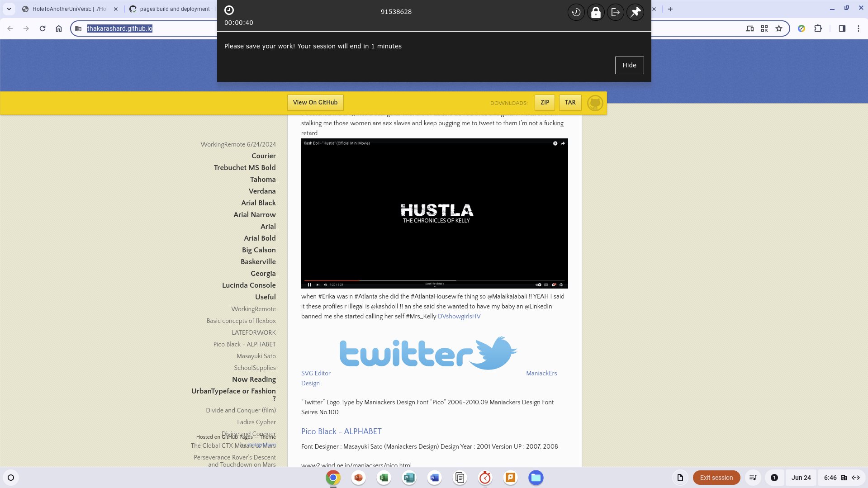Open Chrome three-dot menu
This screenshot has height=488, width=868.
coord(859,28)
